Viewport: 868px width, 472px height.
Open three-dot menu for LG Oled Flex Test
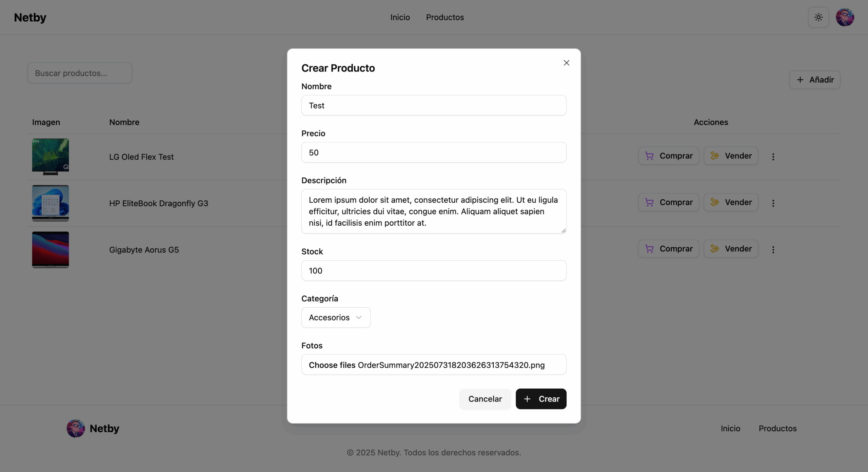click(773, 157)
